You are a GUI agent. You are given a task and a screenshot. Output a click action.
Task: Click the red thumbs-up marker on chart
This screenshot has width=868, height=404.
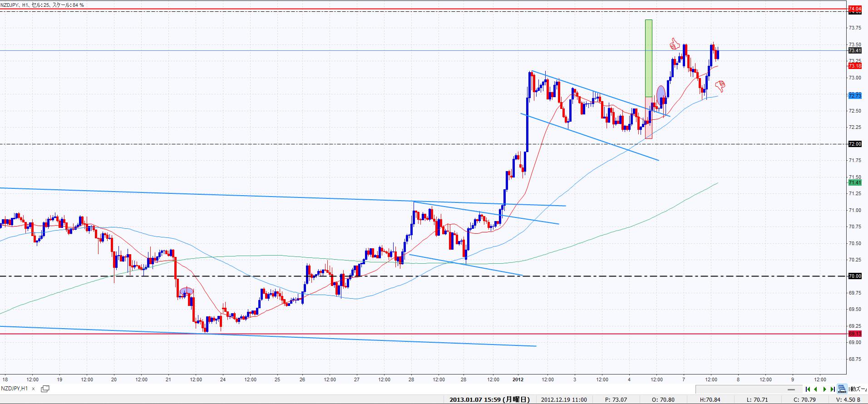674,44
